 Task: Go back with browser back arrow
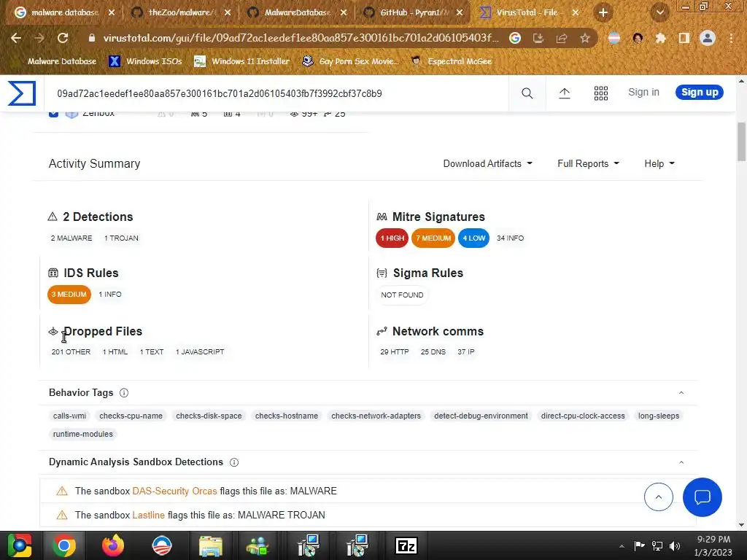[x=16, y=38]
